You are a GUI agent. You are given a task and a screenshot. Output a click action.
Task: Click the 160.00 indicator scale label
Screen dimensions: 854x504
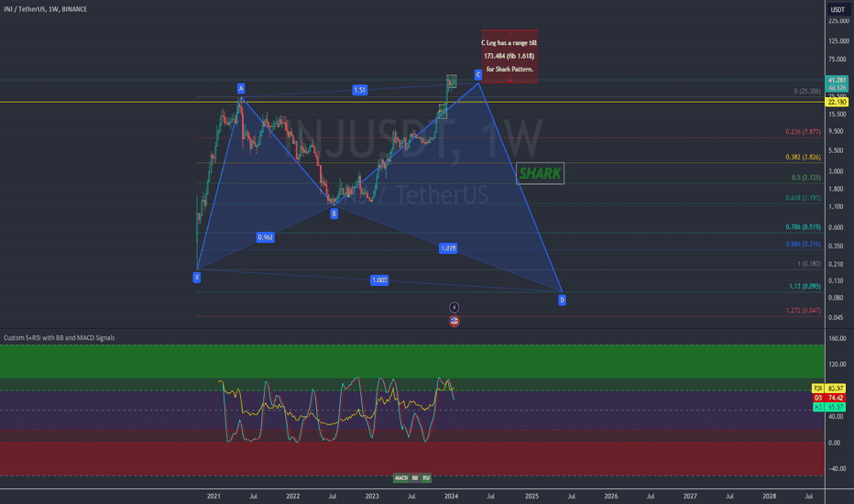838,338
